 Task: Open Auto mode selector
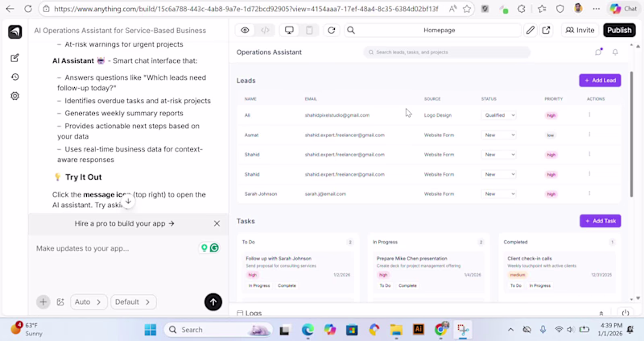pos(89,302)
